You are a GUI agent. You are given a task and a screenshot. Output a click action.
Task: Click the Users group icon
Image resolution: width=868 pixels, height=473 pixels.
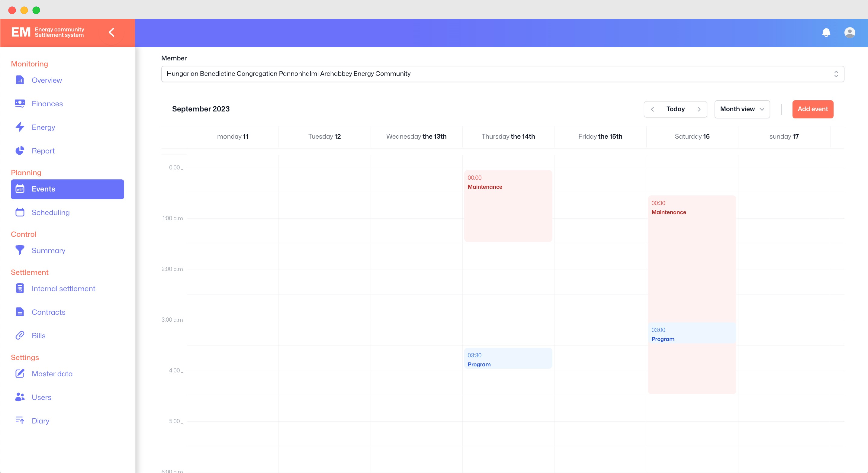(20, 397)
